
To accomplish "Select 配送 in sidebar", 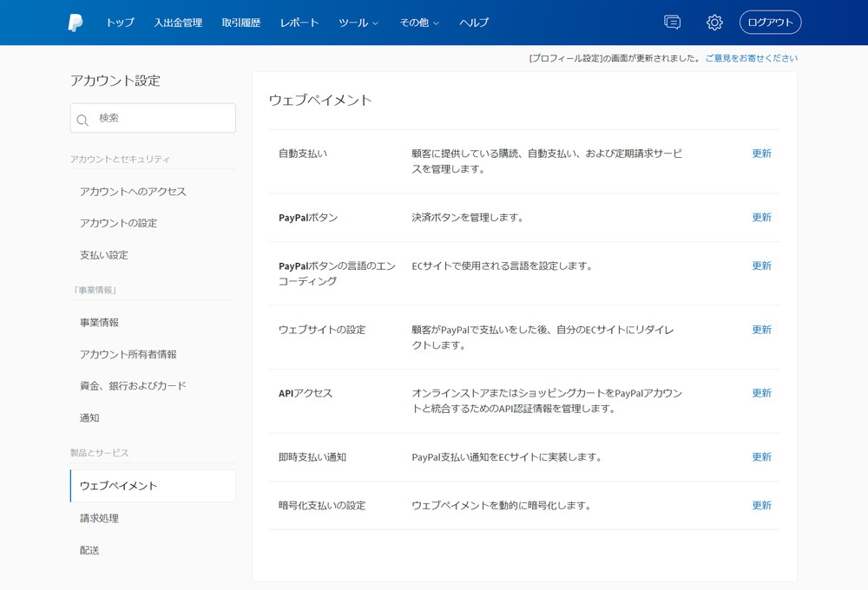I will click(89, 550).
